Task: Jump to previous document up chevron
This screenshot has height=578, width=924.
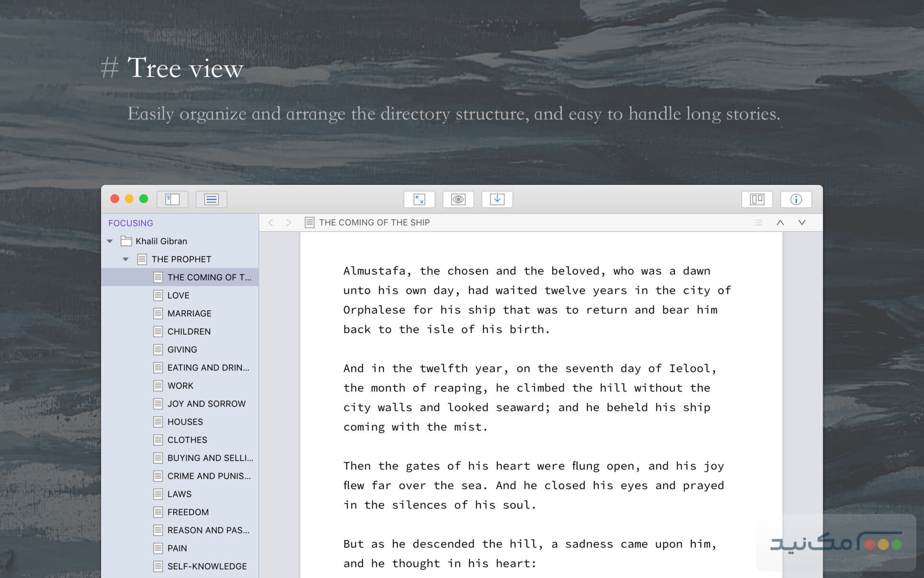Action: [780, 222]
